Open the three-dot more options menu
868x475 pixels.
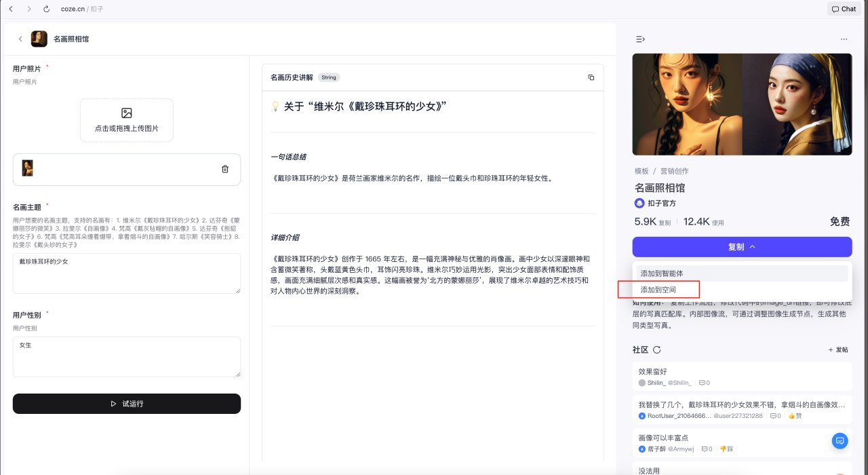[844, 39]
